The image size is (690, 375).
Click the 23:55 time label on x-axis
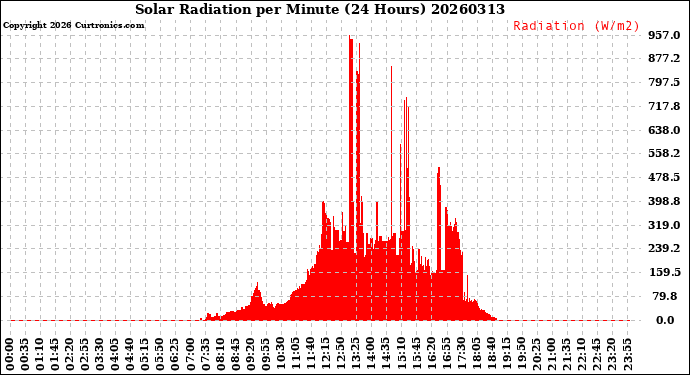click(x=627, y=355)
